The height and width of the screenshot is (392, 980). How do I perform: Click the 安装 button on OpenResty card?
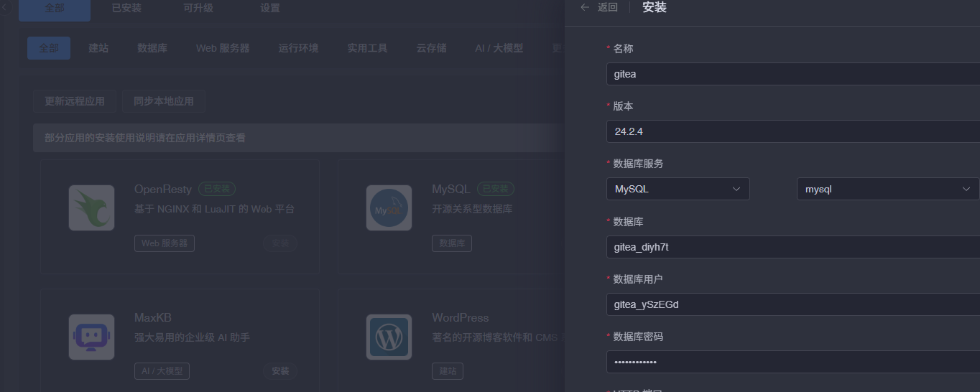pyautogui.click(x=280, y=243)
